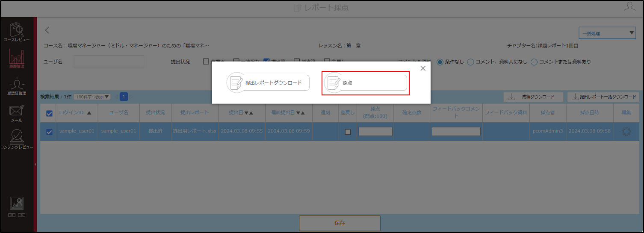Viewport: 644px width, 233px height.
Task: Click the gear edit icon in sample_user01 row
Action: [x=626, y=132]
